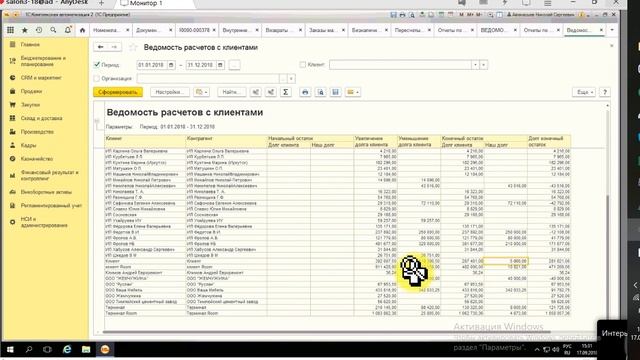
Task: Open the Организация selection ellipsis button
Action: tap(283, 78)
